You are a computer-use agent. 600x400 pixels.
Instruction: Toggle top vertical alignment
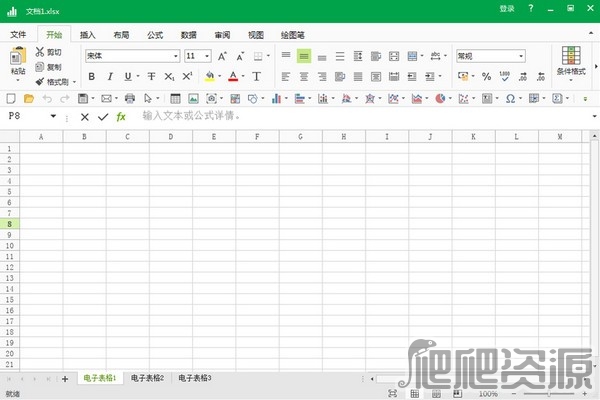pyautogui.click(x=286, y=55)
